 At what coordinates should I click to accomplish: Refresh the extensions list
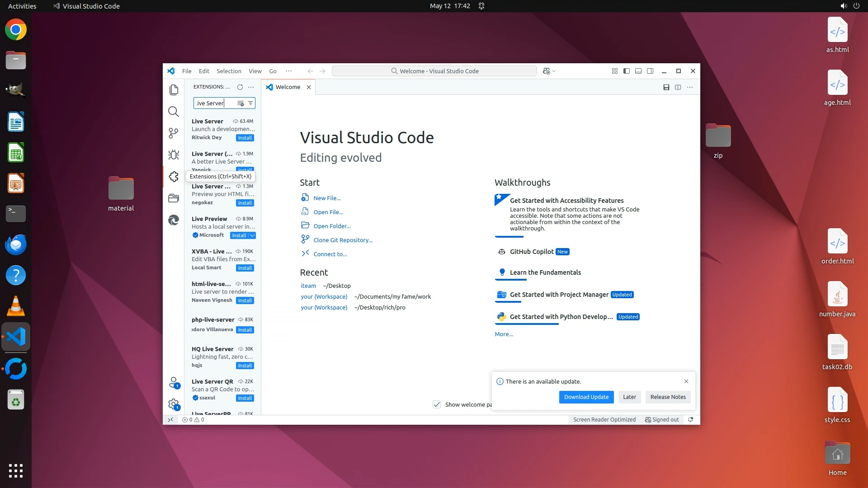(x=240, y=87)
